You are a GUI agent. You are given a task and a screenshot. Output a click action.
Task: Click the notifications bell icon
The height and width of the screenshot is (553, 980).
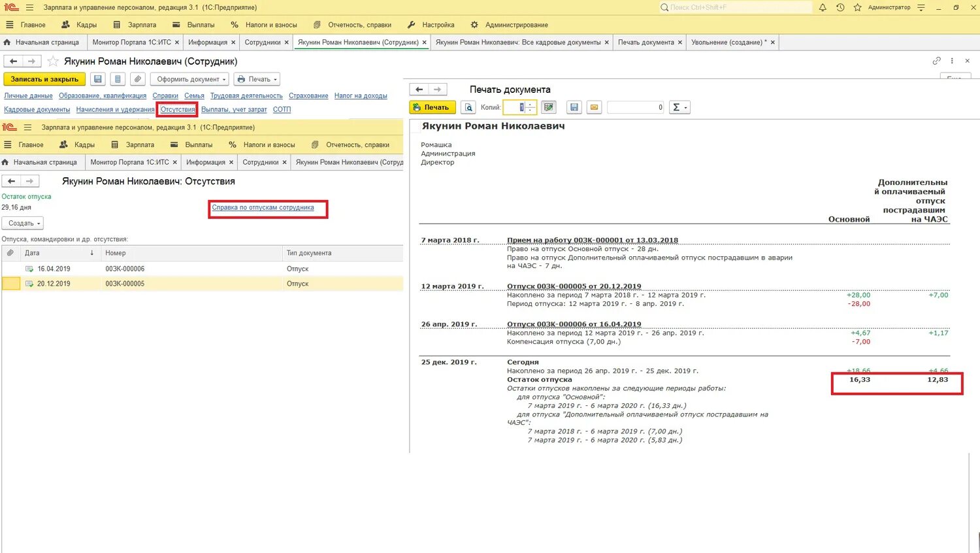pyautogui.click(x=823, y=7)
